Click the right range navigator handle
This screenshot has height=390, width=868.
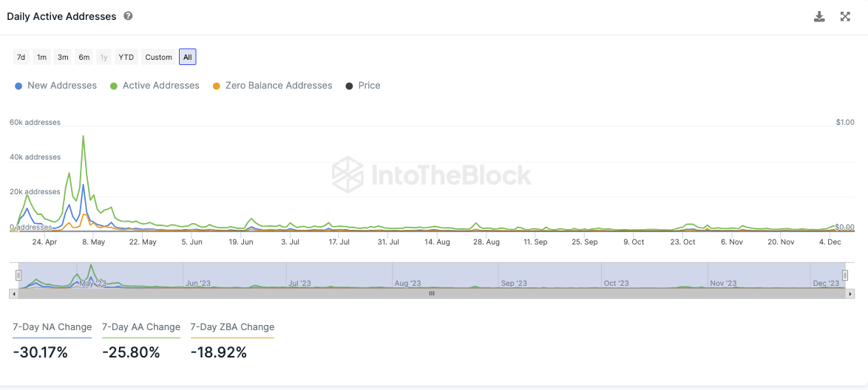(845, 276)
